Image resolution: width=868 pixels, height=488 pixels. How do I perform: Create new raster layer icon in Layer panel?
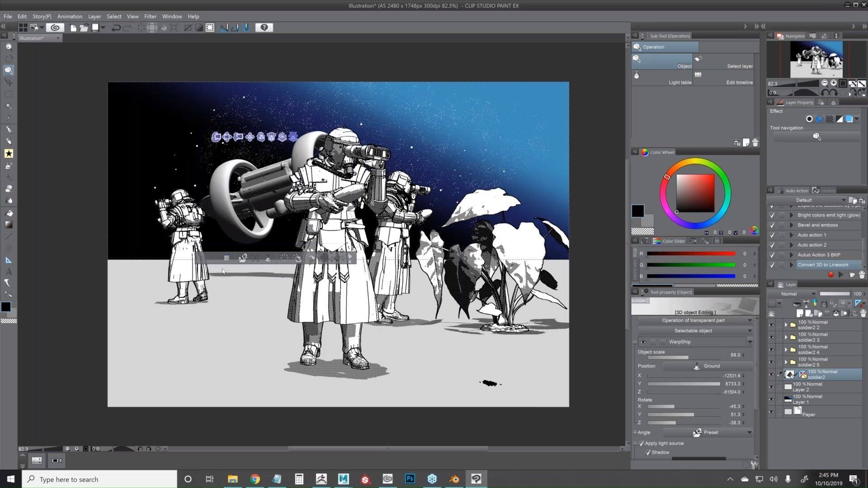(x=800, y=313)
